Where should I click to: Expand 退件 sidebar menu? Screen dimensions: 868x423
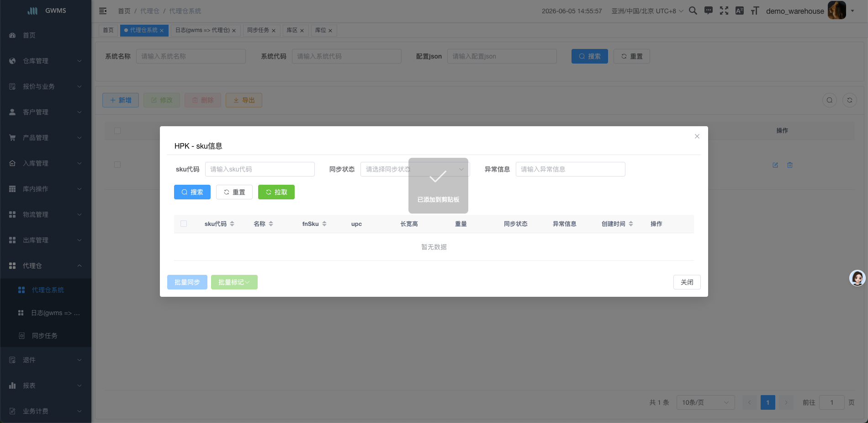tap(46, 360)
